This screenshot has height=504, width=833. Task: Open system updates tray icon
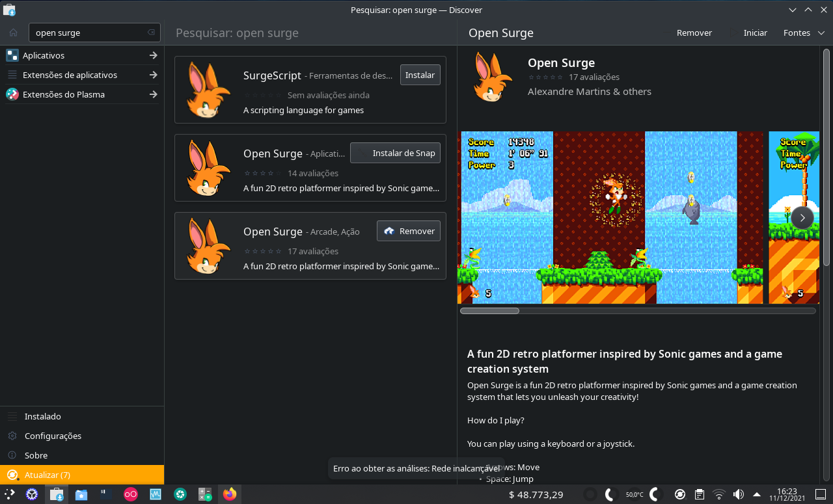(680, 494)
